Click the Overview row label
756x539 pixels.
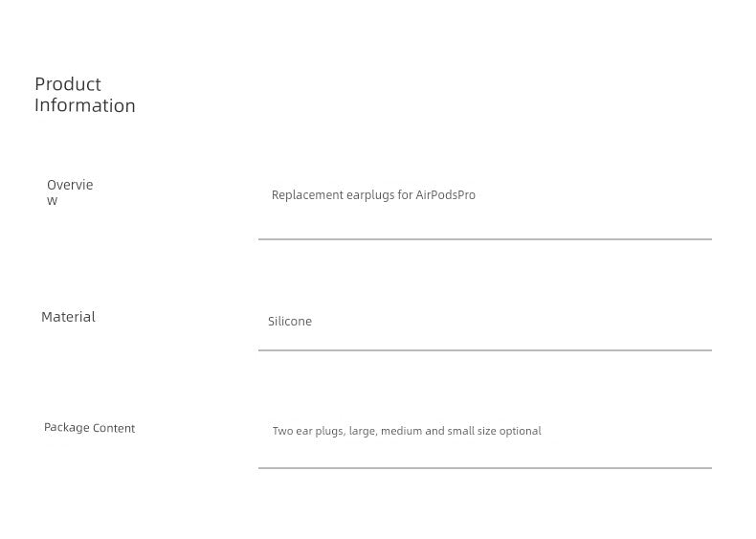70,192
